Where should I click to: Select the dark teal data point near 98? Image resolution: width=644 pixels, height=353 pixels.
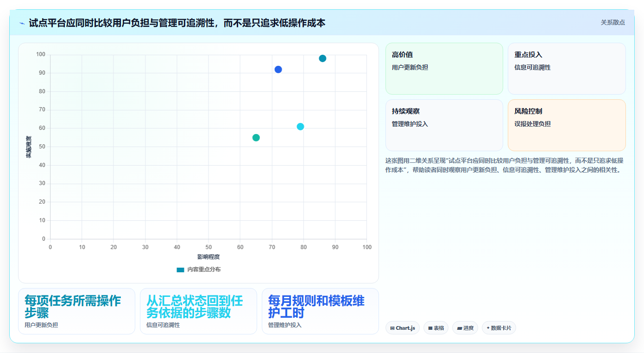pyautogui.click(x=322, y=58)
